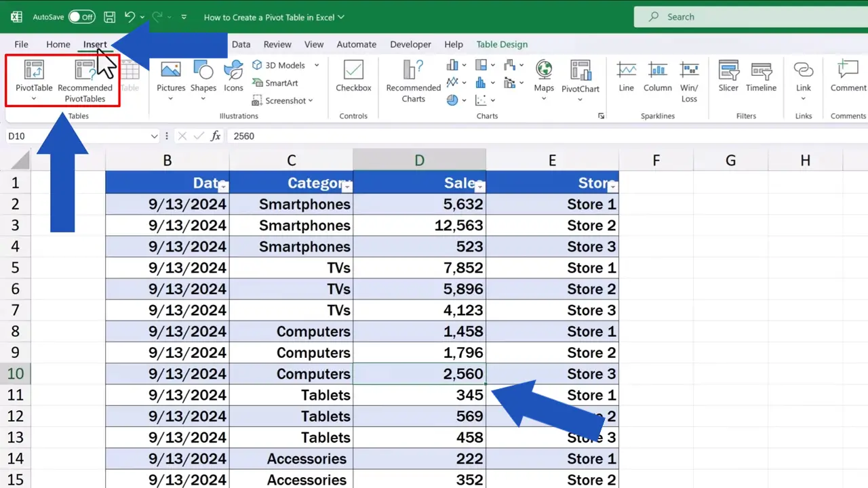Insert a Slicer
This screenshot has height=488, width=868.
[x=728, y=77]
